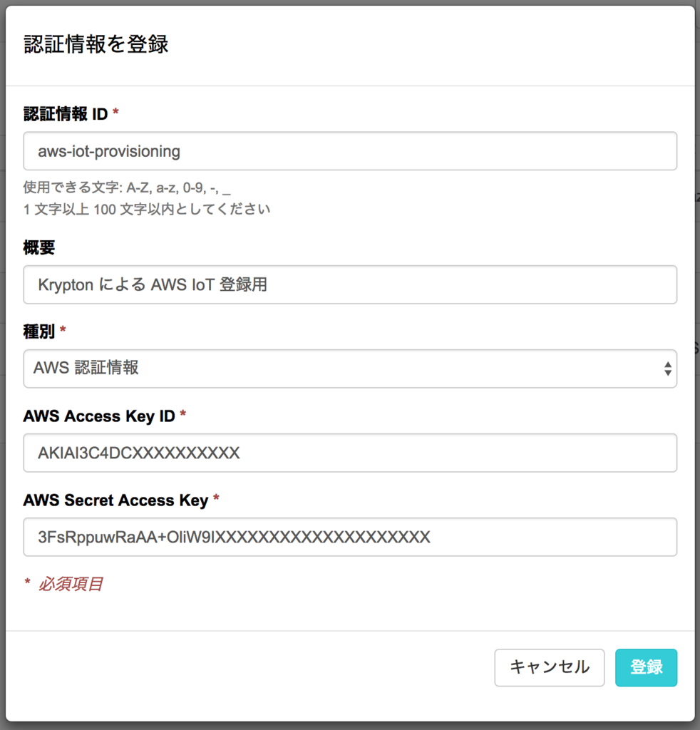The image size is (700, 730).
Task: Click the 種別 label
Action: pos(39,331)
